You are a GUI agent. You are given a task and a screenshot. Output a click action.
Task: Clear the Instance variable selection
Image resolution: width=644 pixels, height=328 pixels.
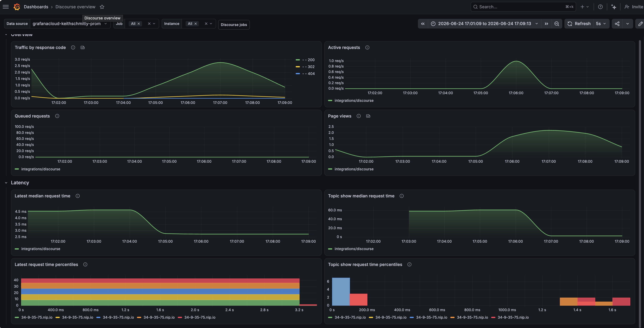pos(206,24)
